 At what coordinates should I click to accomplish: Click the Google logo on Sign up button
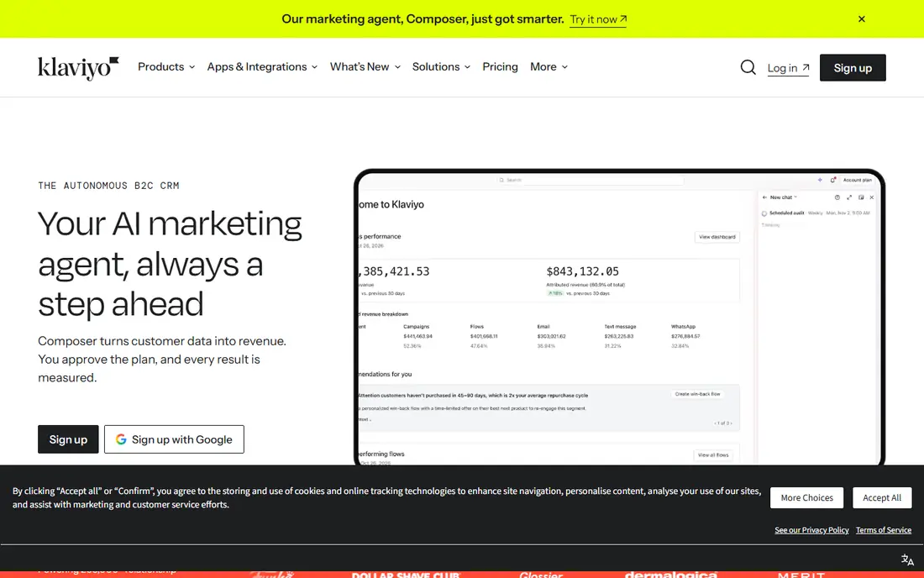pos(121,439)
